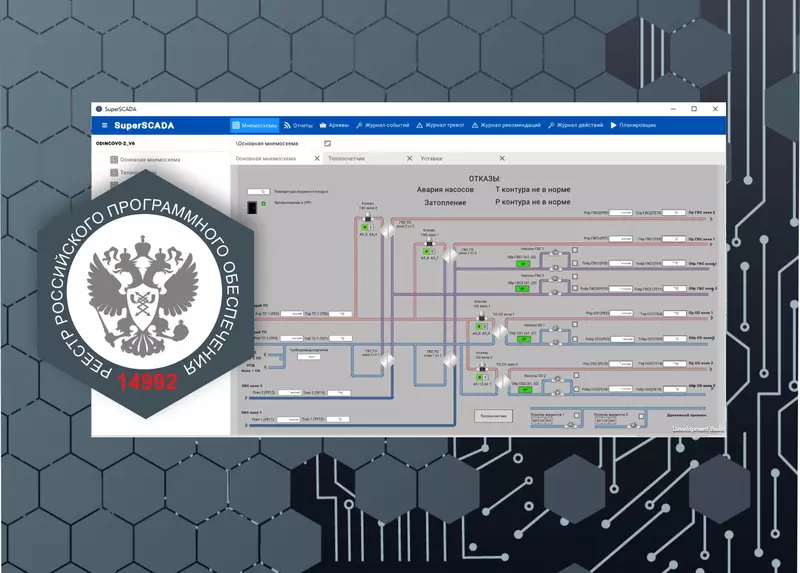Open Журнал действий

[x=576, y=126]
